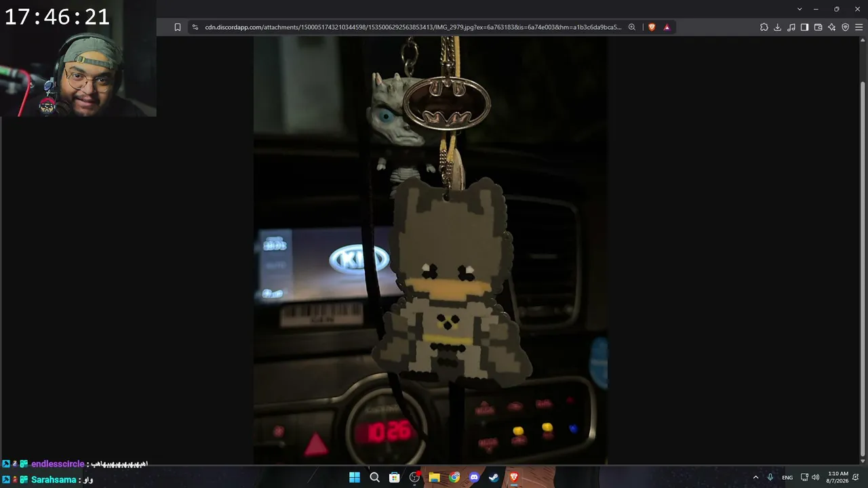The image size is (868, 488).
Task: Open the Brave Wallet icon
Action: coord(818,27)
